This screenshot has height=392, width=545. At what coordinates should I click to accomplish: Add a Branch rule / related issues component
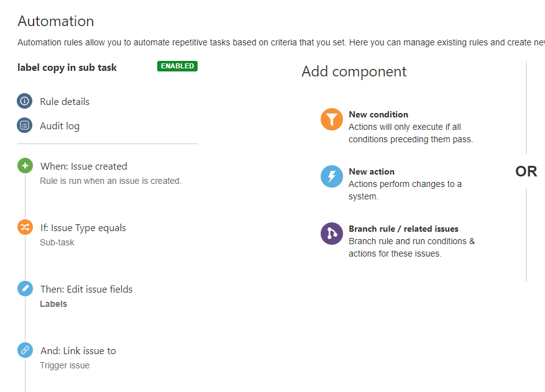click(403, 229)
